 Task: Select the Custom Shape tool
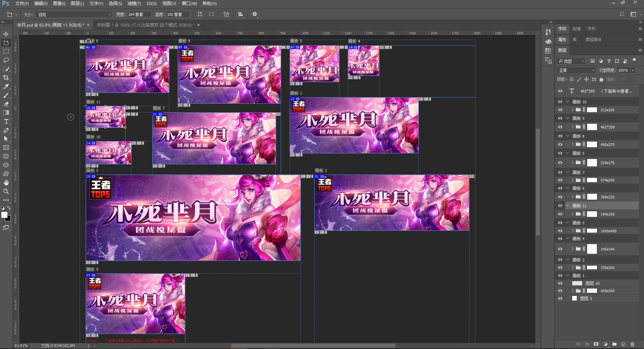click(x=6, y=174)
